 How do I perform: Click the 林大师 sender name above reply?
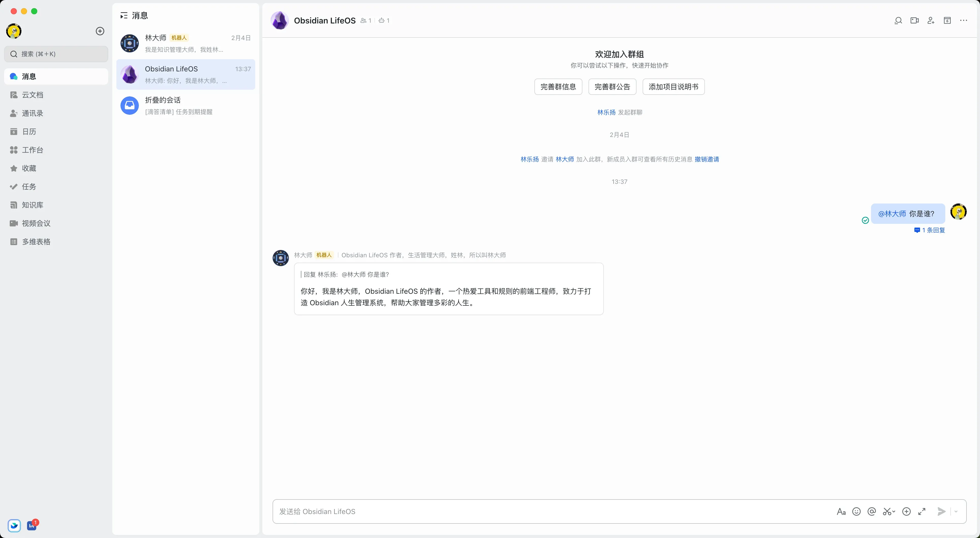(303, 255)
